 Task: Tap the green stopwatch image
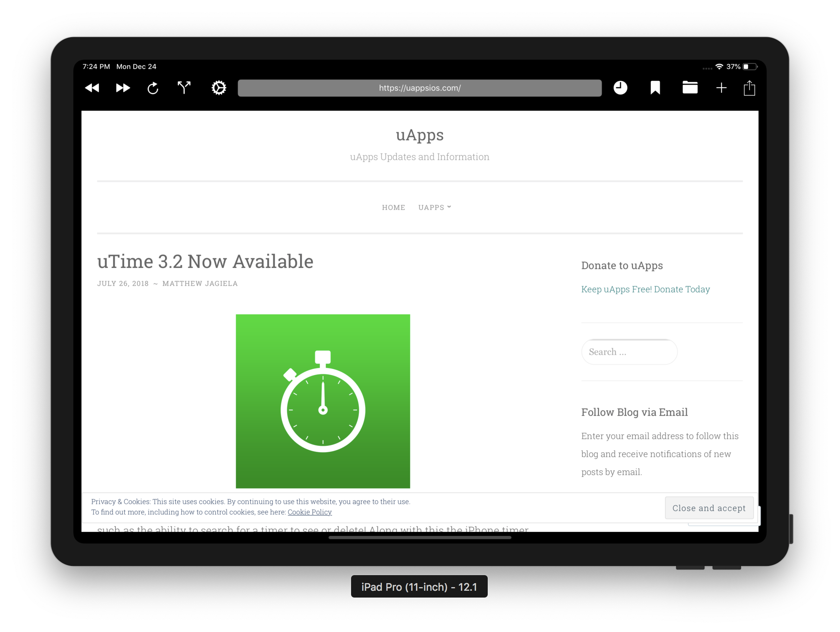[x=323, y=401]
